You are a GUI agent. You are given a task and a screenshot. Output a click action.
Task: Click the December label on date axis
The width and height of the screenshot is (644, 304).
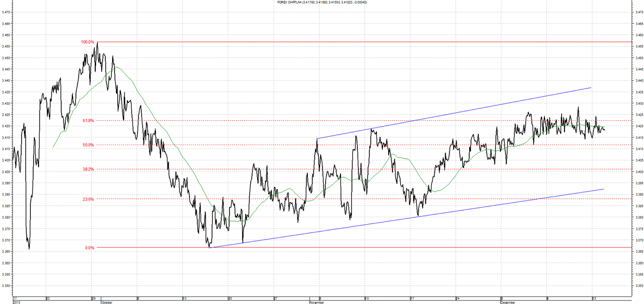click(x=508, y=302)
